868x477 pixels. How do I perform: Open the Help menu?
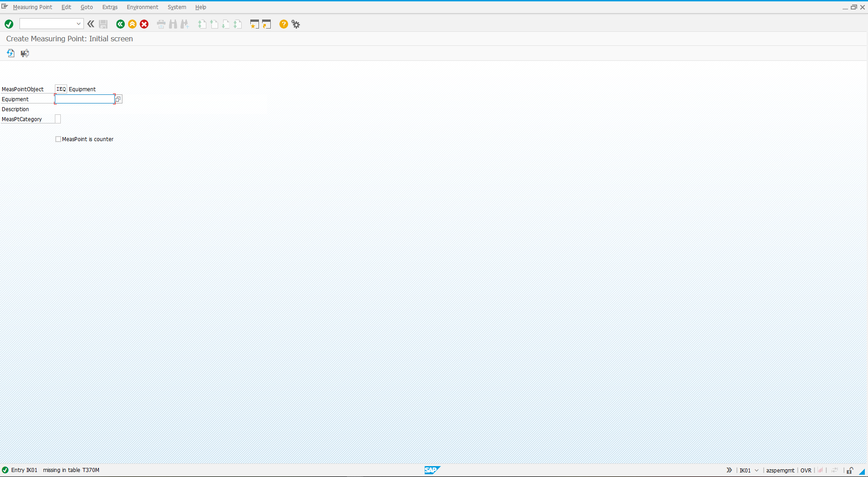pos(200,7)
